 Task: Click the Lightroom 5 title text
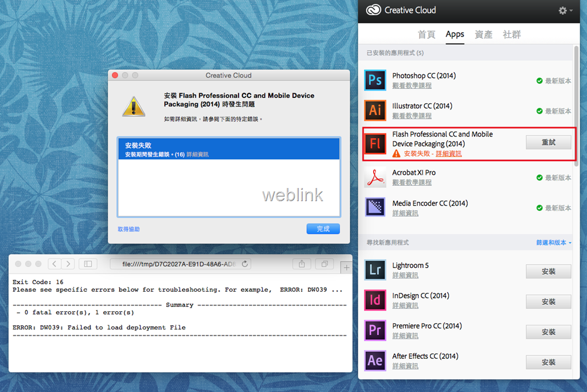(x=410, y=265)
